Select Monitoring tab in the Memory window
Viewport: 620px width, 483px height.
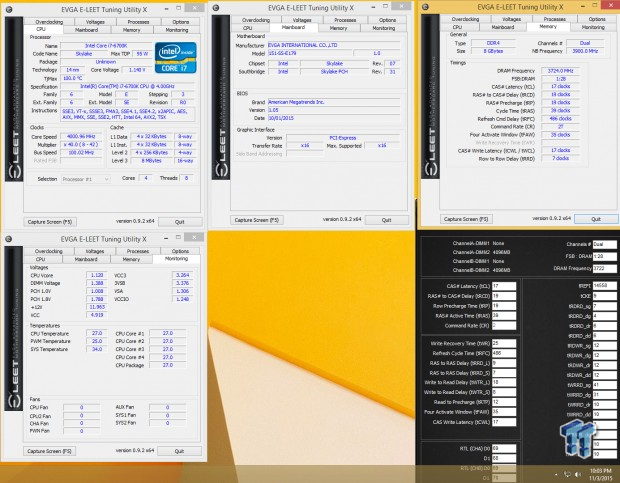pyautogui.click(x=593, y=27)
